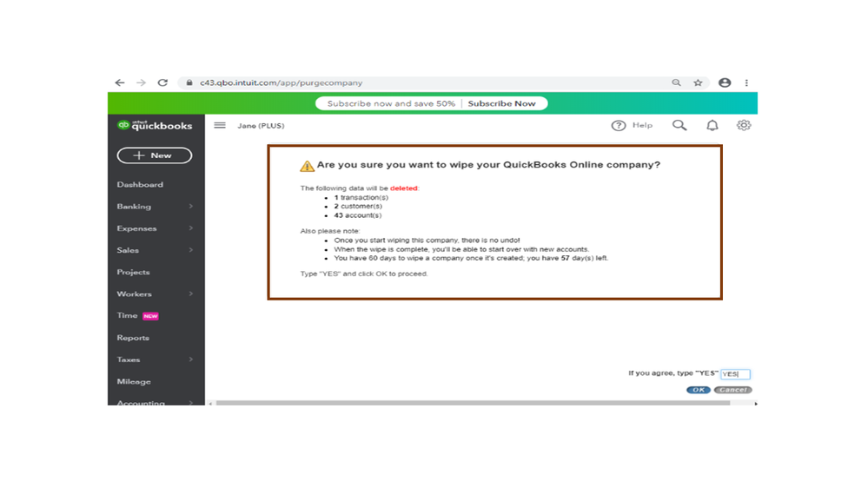Reload the page with the refresh icon

pyautogui.click(x=162, y=82)
